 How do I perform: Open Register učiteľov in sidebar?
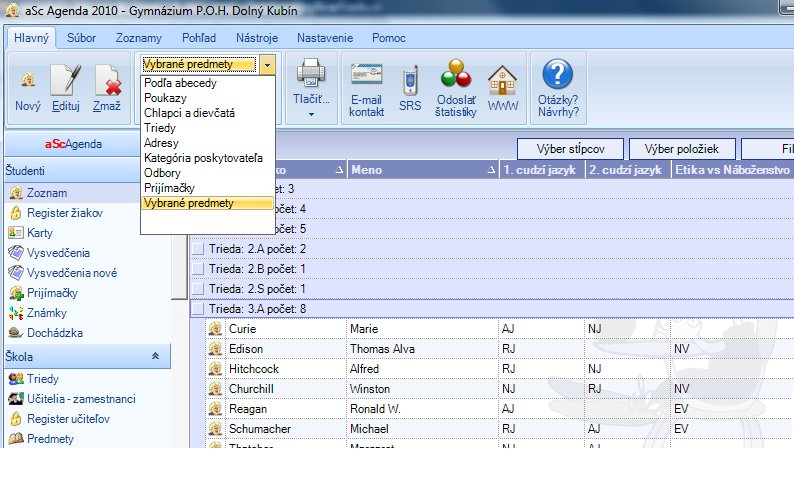coord(68,419)
